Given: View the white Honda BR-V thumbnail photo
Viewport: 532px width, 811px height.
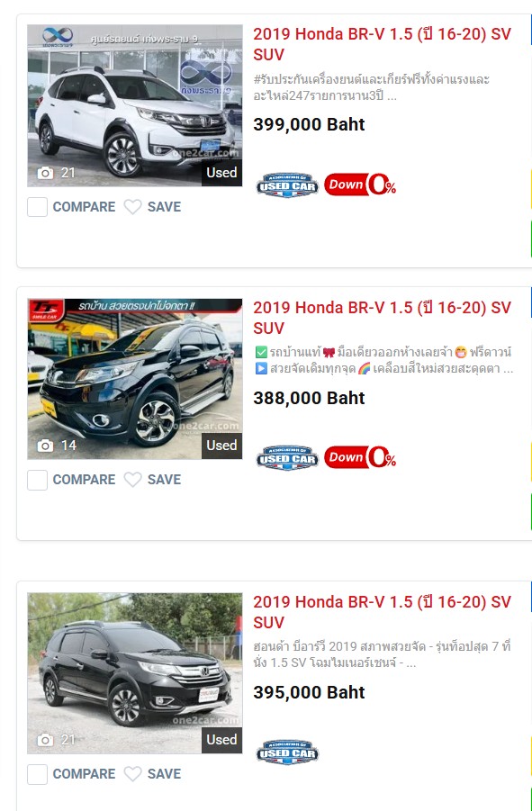Looking at the screenshot, I should tap(134, 105).
